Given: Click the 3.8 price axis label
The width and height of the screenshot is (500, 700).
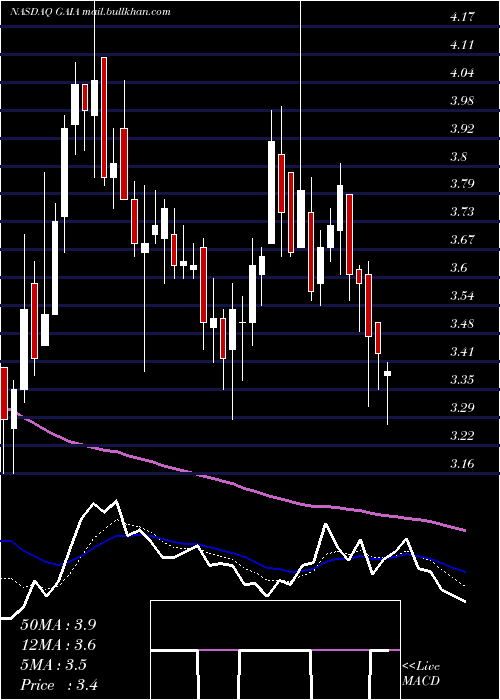Looking at the screenshot, I should tap(460, 157).
